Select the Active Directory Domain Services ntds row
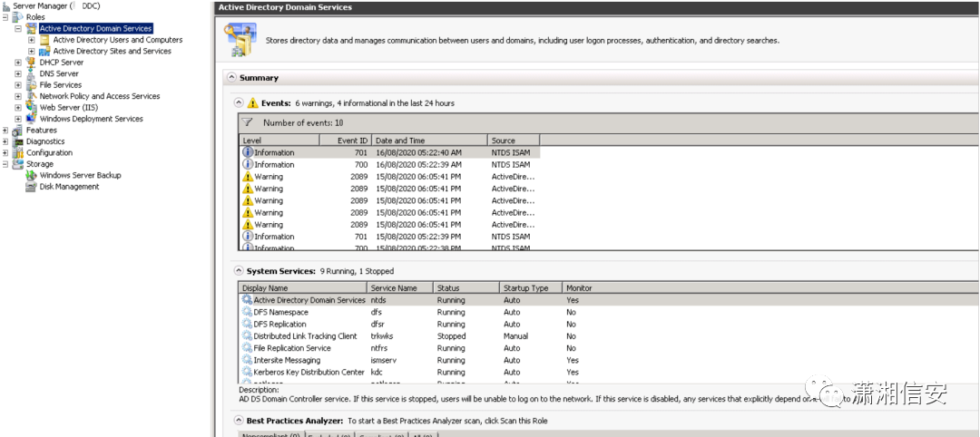The width and height of the screenshot is (980, 437). 610,300
